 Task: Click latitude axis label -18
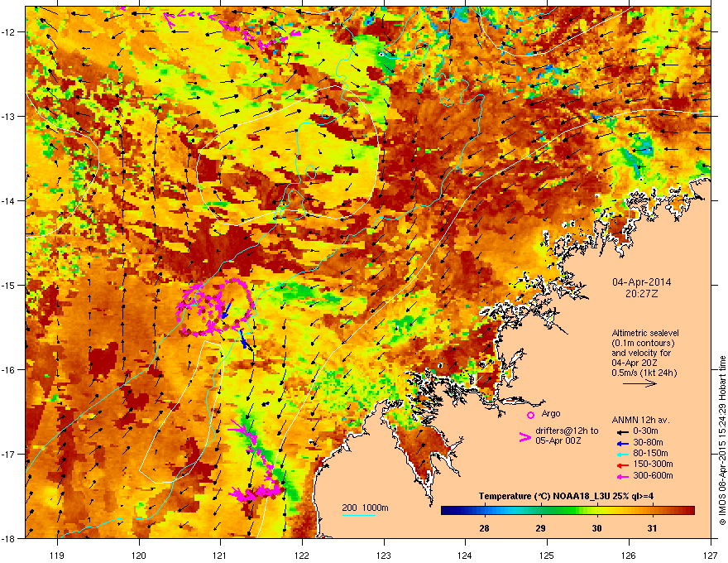click(x=9, y=538)
